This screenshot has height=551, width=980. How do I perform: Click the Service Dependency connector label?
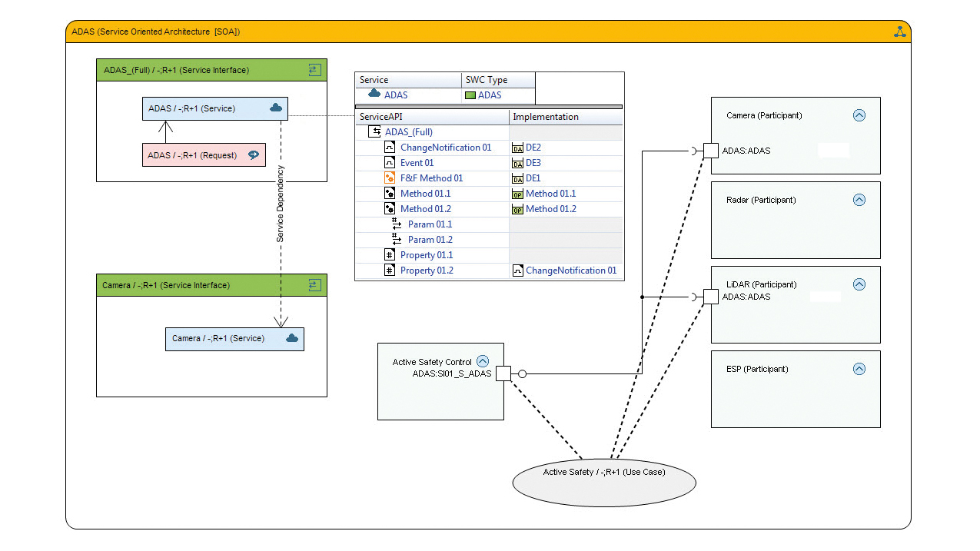(281, 204)
